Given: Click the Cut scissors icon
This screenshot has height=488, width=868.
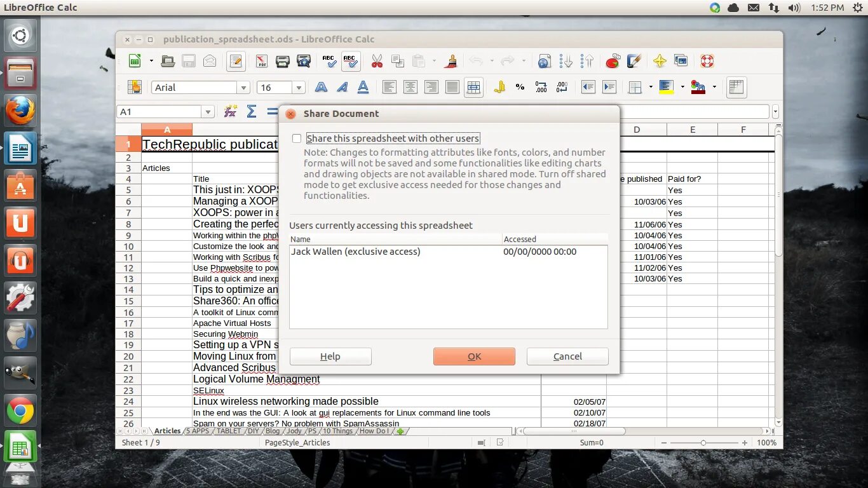Looking at the screenshot, I should point(377,61).
